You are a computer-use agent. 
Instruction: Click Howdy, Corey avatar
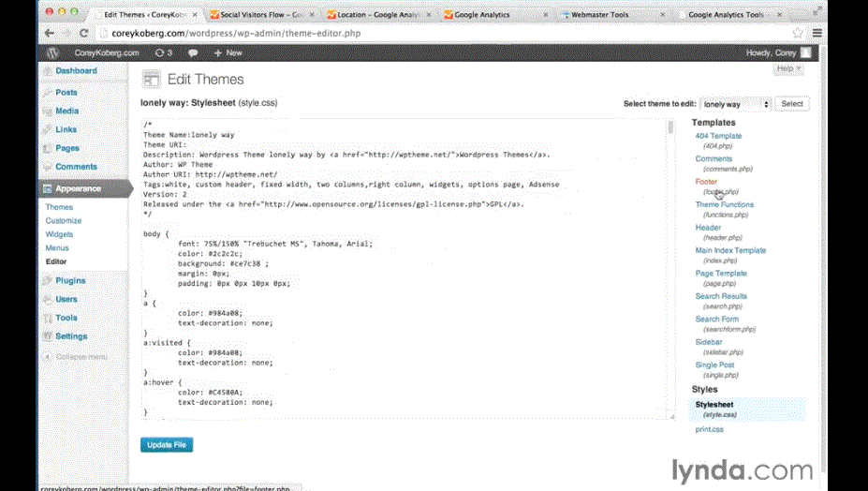806,53
